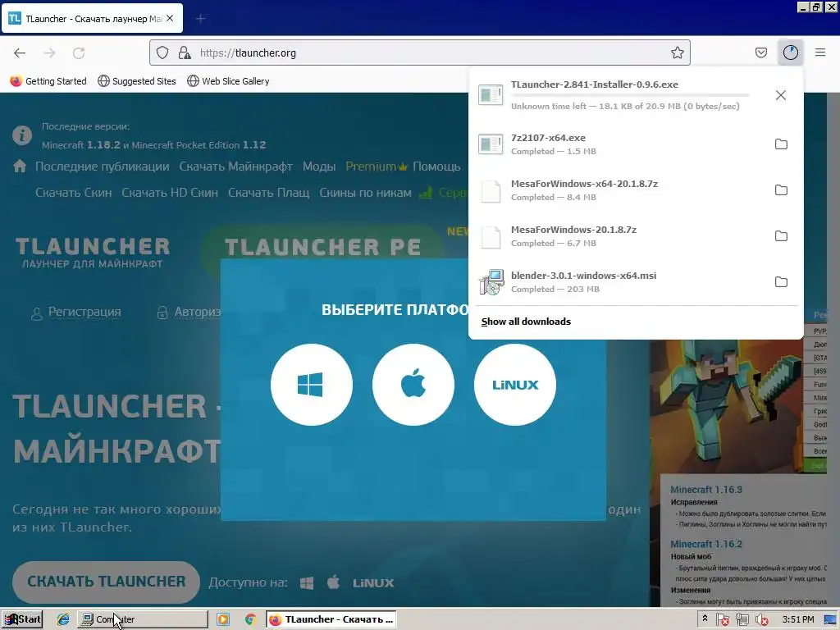Screen dimensions: 840x630
Task: Close the TLauncher browser tab
Action: 170,18
